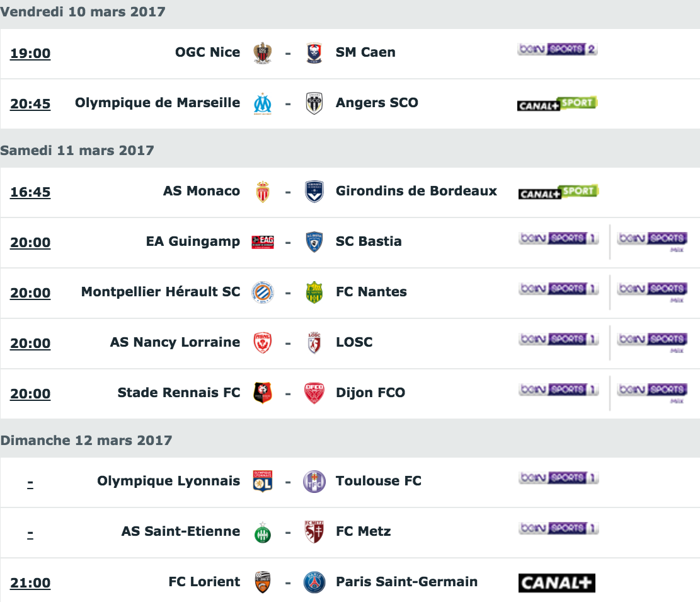
Task: Click the beIN Sports 2 channel logo
Action: (x=558, y=49)
